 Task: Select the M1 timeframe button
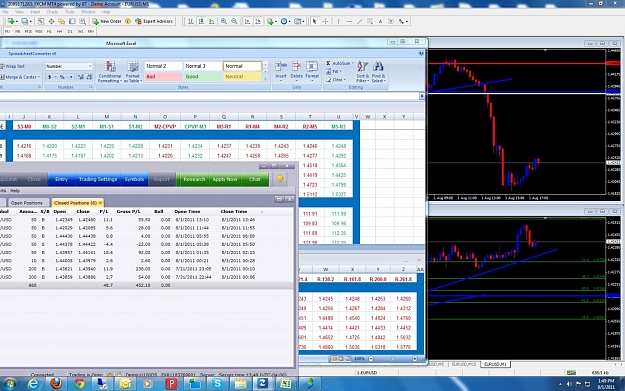coord(7,31)
